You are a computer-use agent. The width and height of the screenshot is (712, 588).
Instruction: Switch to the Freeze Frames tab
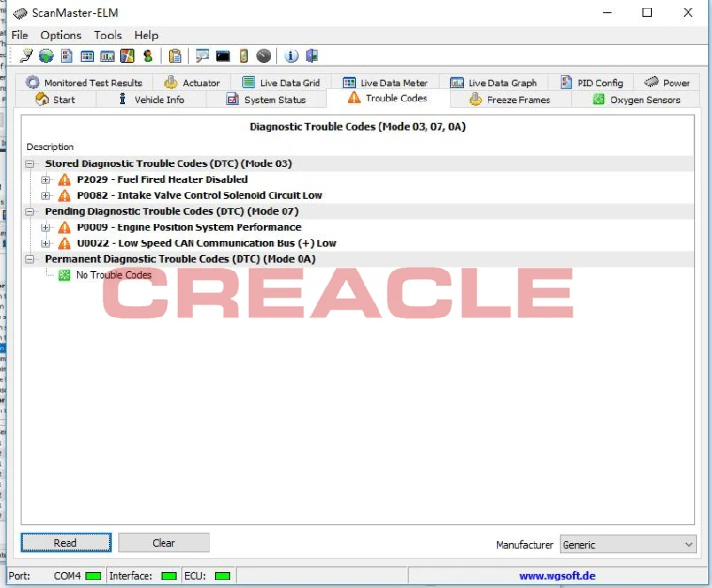click(510, 100)
